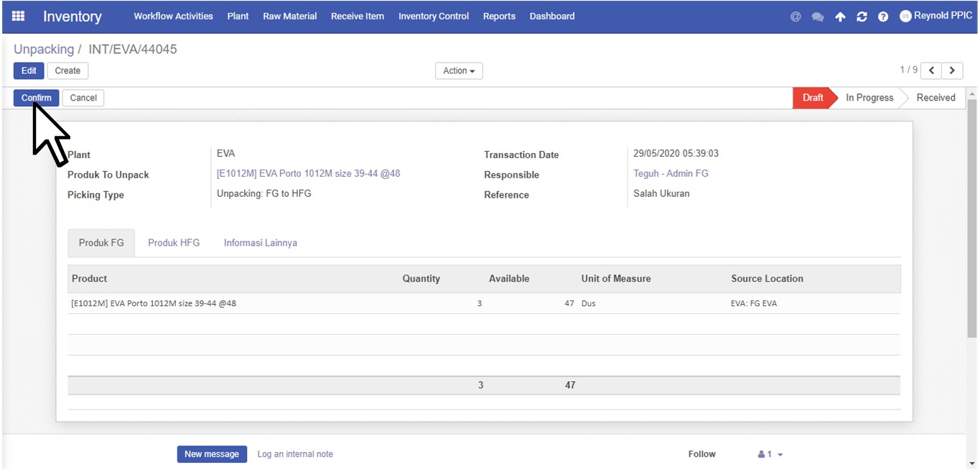The image size is (980, 470).
Task: Open the help question mark icon
Action: click(x=883, y=17)
